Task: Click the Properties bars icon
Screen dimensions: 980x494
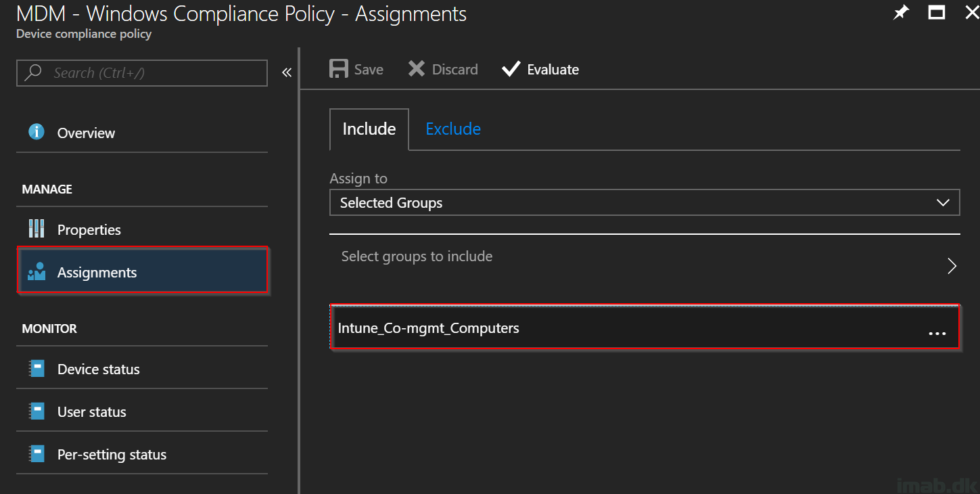Action: (x=37, y=229)
